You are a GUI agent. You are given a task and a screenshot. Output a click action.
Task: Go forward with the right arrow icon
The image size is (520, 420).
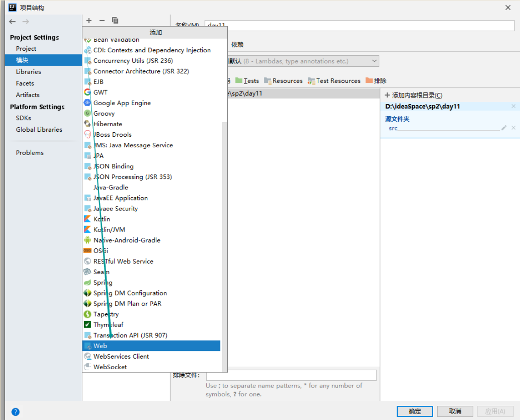(x=26, y=22)
